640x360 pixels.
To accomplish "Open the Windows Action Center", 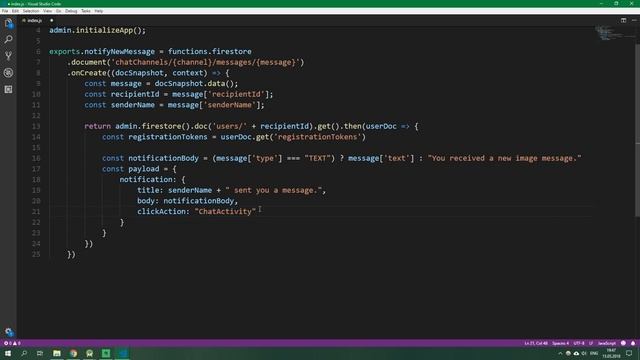I will (629, 353).
